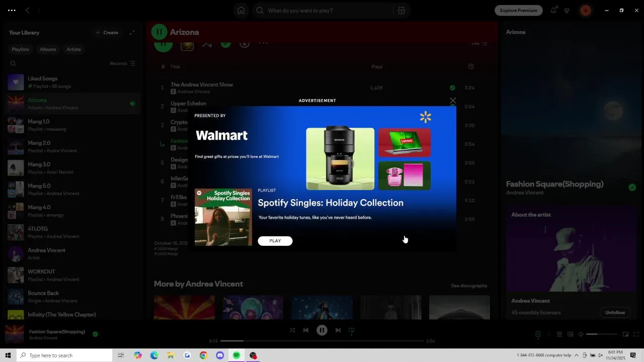Filter library by Playlists

pyautogui.click(x=21, y=49)
